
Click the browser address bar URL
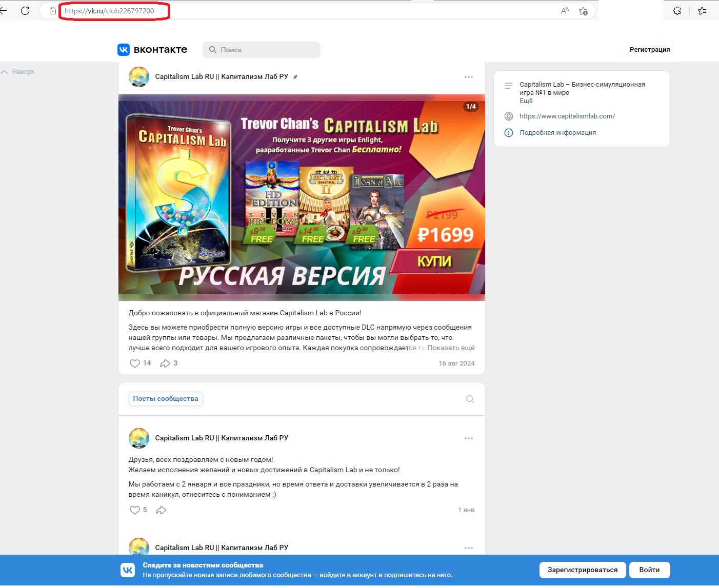(109, 11)
